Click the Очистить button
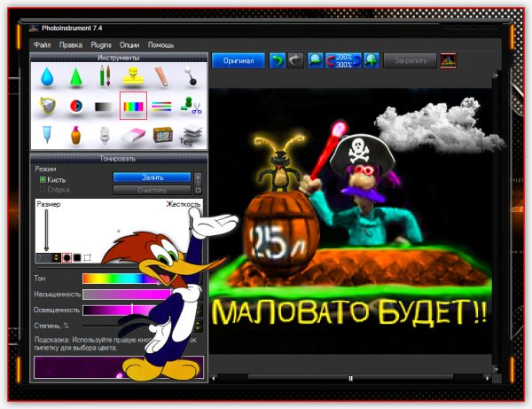The width and height of the screenshot is (532, 409). 153,190
